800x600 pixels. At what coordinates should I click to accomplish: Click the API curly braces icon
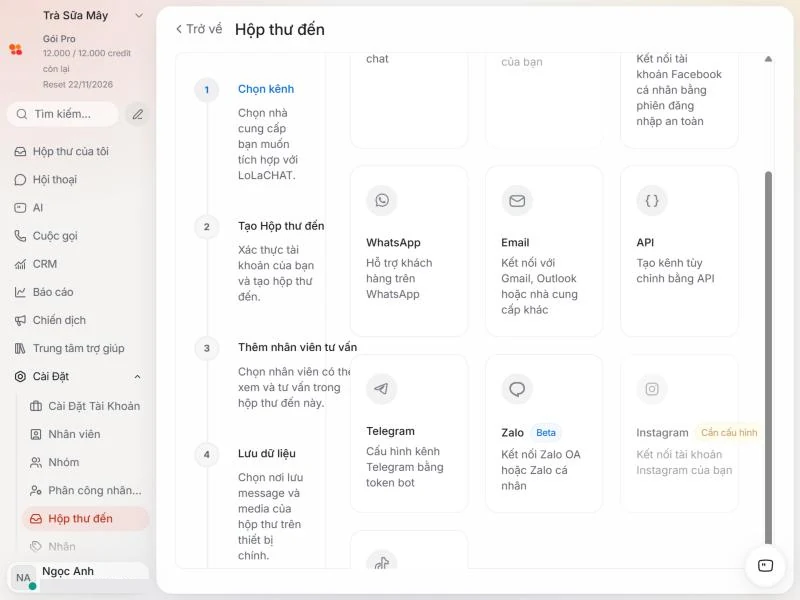652,200
